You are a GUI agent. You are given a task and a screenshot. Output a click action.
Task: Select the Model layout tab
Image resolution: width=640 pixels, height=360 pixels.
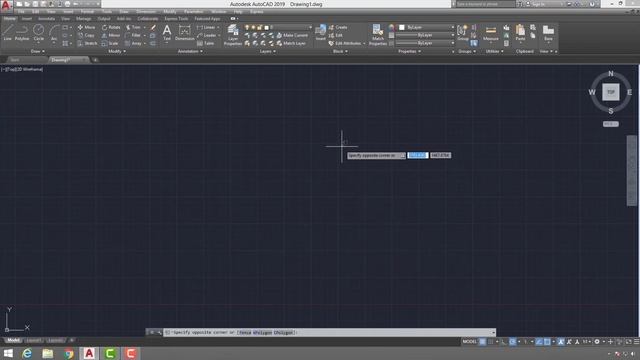(x=13, y=340)
